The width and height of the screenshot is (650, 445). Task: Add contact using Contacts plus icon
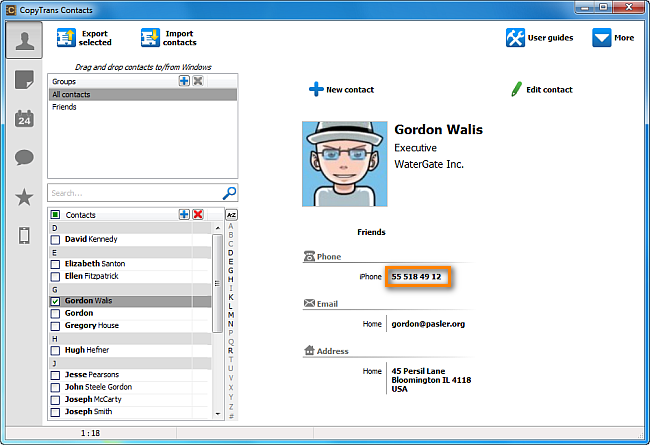click(x=184, y=214)
